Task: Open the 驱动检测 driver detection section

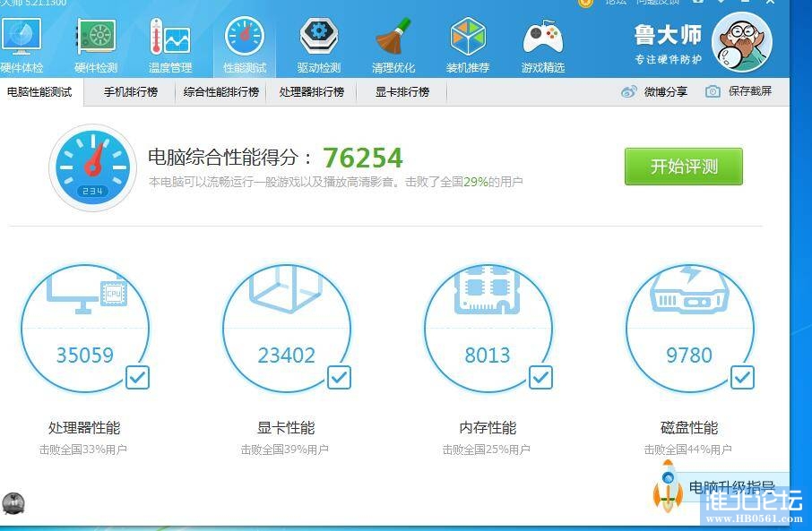Action: 319,46
